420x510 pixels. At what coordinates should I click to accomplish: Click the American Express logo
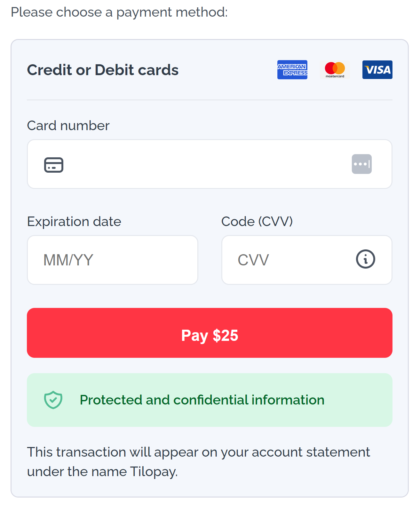(x=292, y=69)
